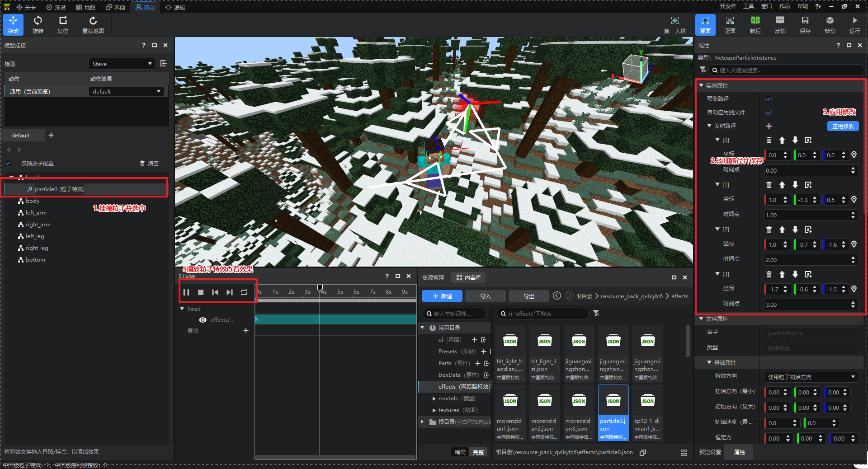Select the effects (网易版特效) folder
This screenshot has height=469, width=868.
[456, 387]
